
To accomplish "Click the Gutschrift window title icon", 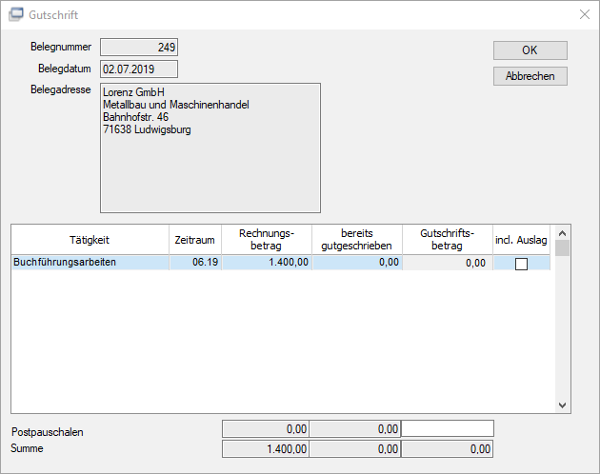I will coord(16,15).
